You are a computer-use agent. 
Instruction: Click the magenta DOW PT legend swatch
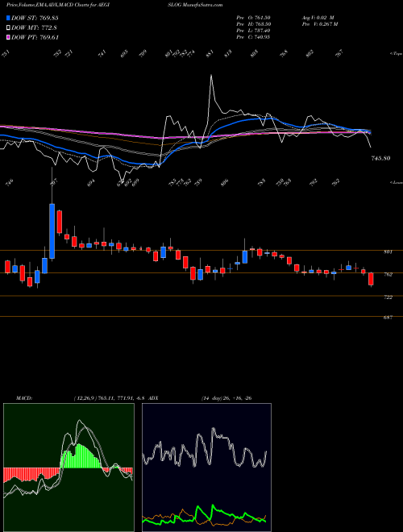point(8,37)
